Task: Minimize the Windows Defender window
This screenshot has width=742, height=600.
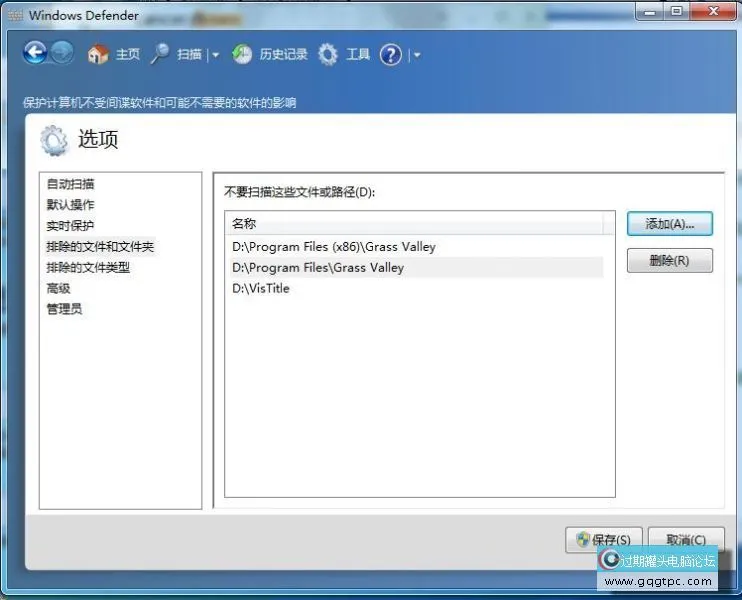Action: pos(650,11)
